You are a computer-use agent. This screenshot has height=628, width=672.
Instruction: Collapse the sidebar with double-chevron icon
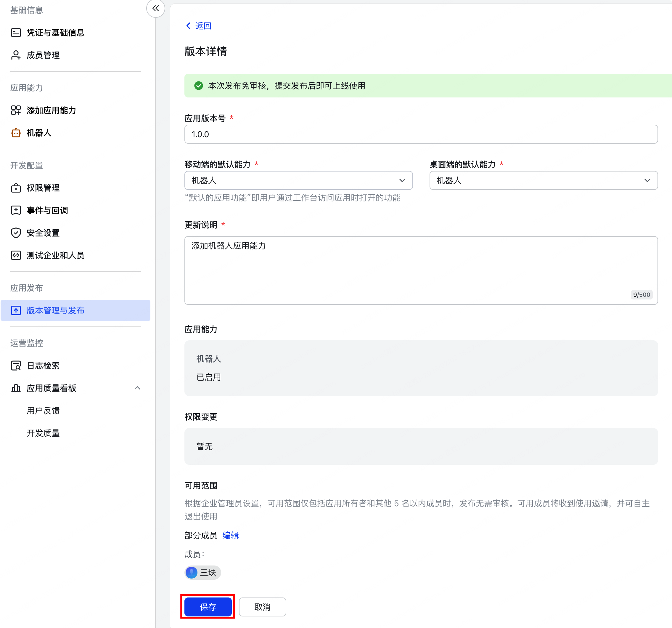(155, 9)
